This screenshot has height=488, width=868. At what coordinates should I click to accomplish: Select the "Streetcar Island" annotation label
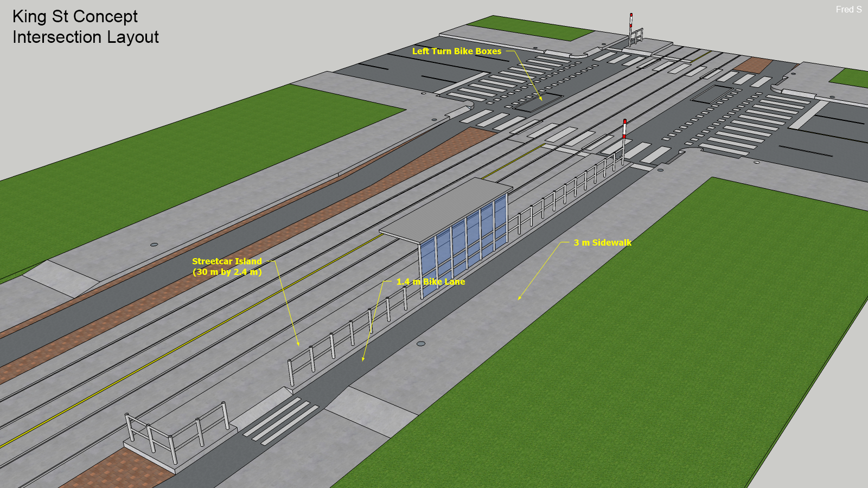click(227, 261)
